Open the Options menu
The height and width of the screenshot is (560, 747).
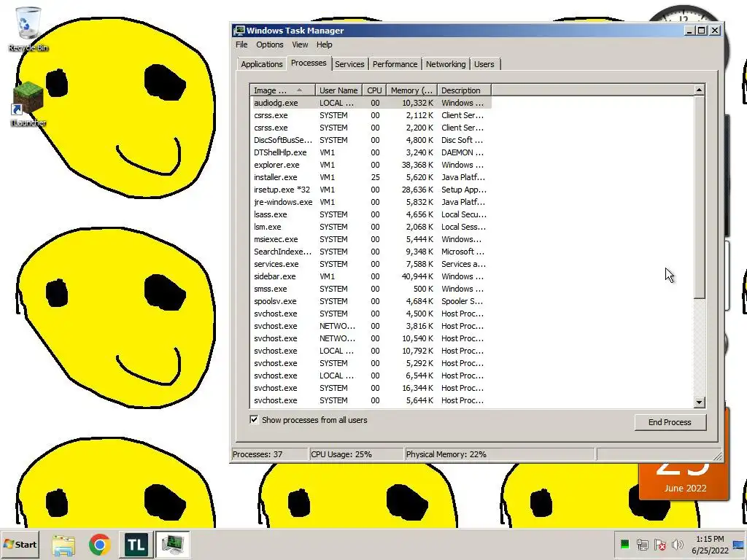pyautogui.click(x=270, y=44)
